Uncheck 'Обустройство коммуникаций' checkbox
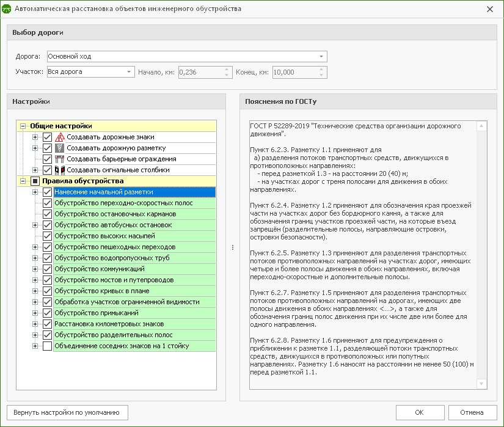The width and height of the screenshot is (504, 427). 47,269
